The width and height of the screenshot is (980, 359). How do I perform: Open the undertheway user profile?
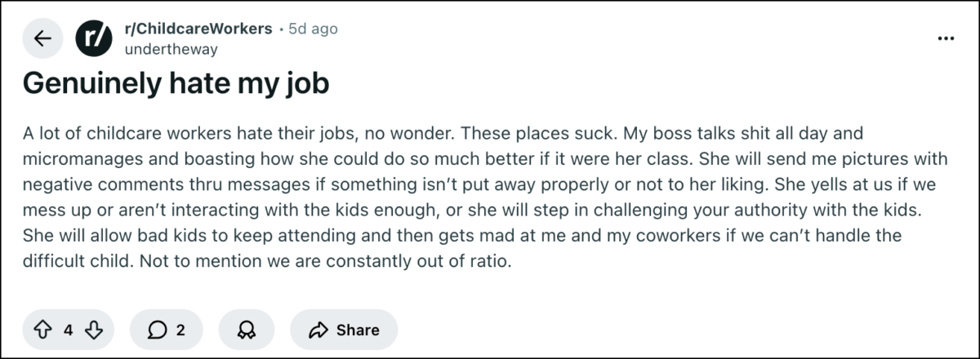(x=171, y=49)
